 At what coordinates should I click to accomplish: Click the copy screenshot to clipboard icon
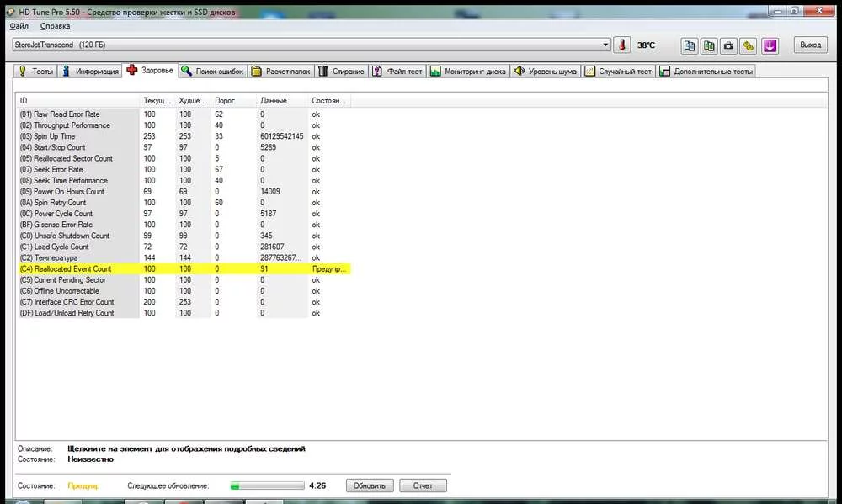709,45
